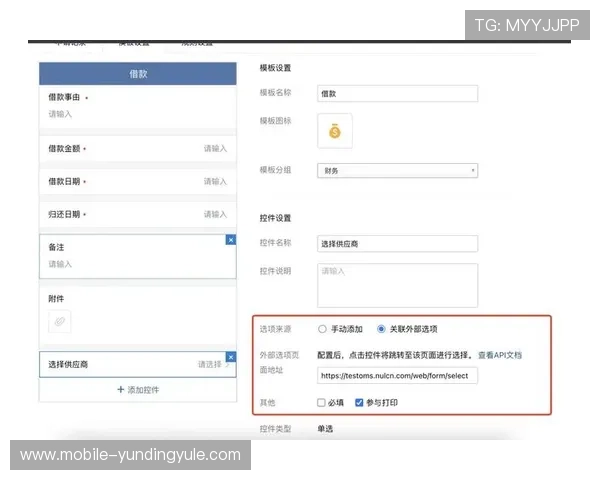Edit the 控件名称 field 选择供应商

pyautogui.click(x=398, y=244)
